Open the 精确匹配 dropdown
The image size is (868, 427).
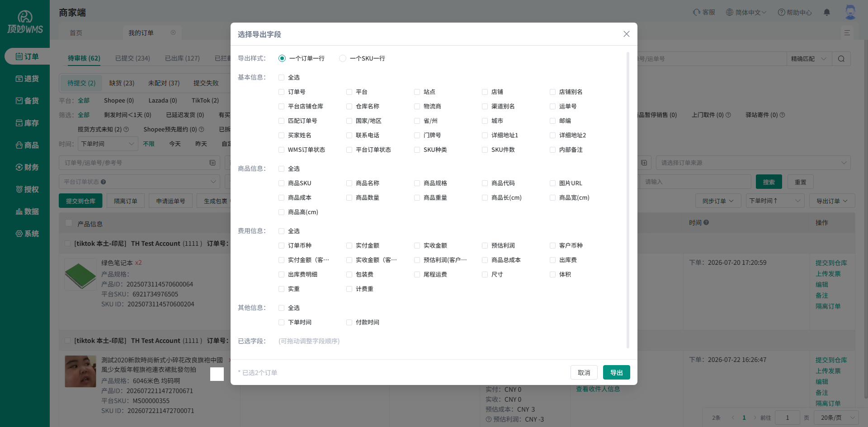click(809, 59)
